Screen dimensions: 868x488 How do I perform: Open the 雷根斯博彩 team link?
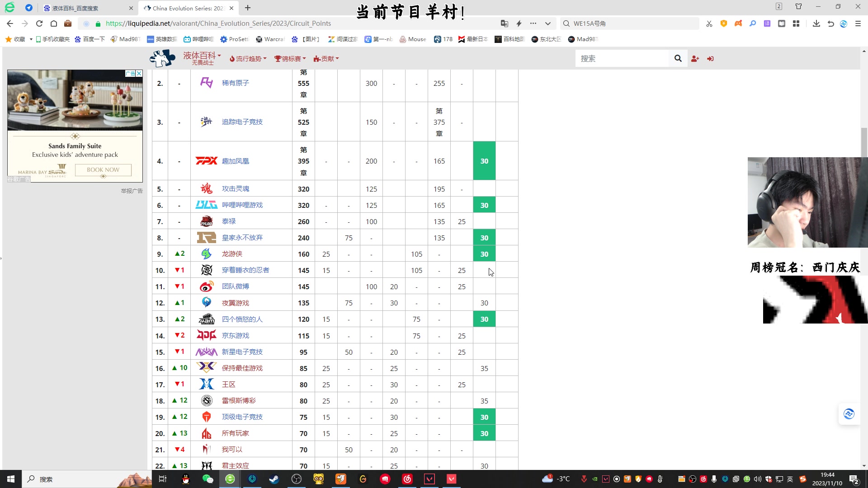point(239,401)
